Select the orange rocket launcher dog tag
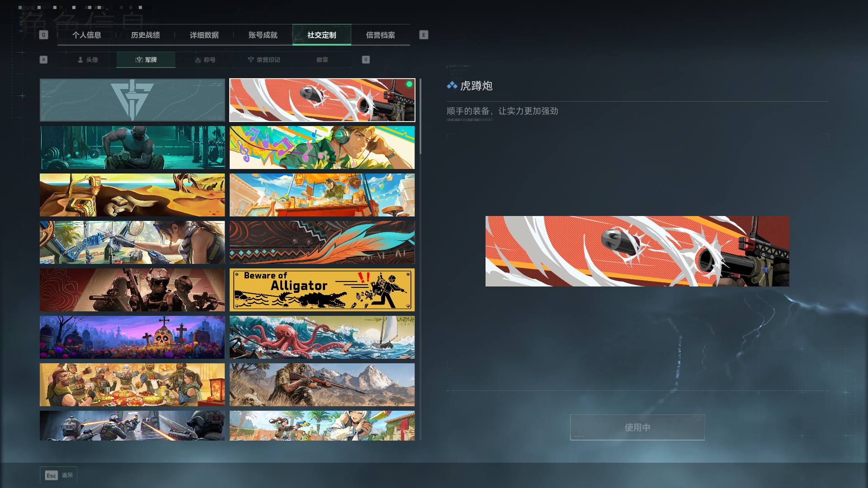The image size is (868, 488). [x=322, y=100]
